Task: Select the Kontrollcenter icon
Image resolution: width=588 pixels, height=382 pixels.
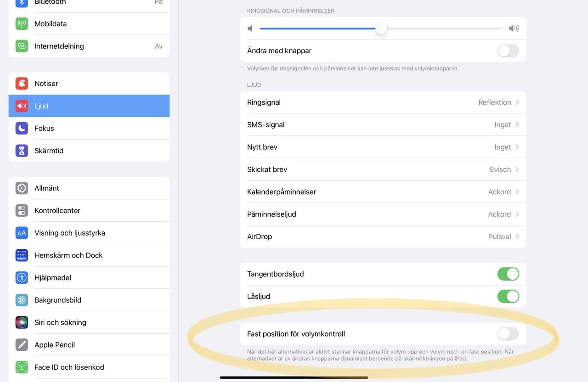Action: click(21, 210)
